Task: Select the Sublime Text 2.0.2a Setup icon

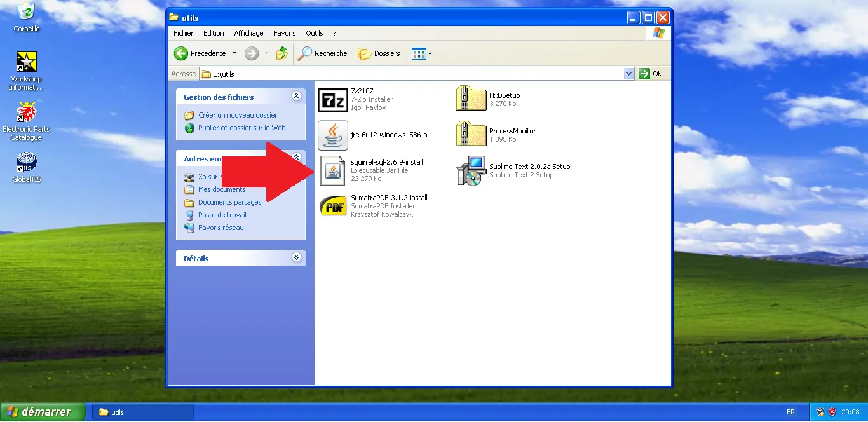Action: tap(471, 171)
